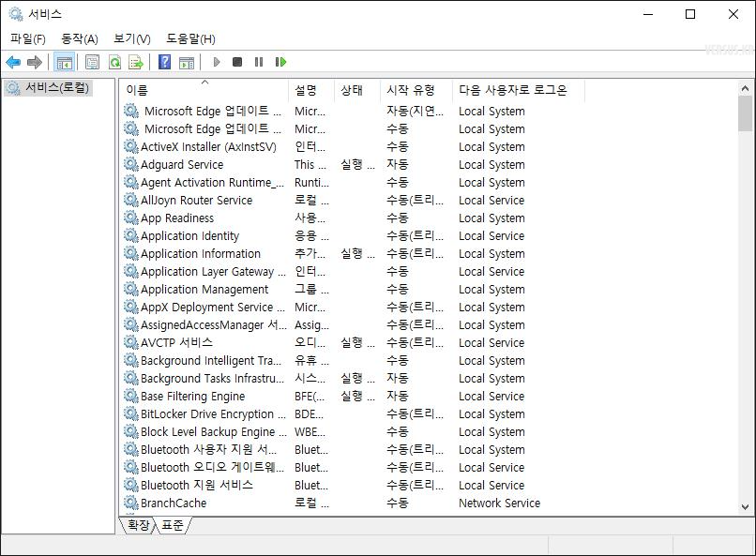
Task: Click the gear icon for AVCTP 서비스
Action: point(131,342)
